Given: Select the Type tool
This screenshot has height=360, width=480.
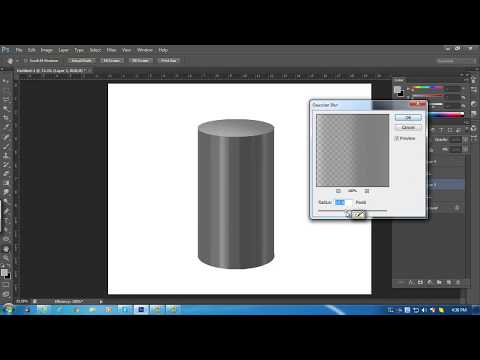Looking at the screenshot, I should click(6, 220).
